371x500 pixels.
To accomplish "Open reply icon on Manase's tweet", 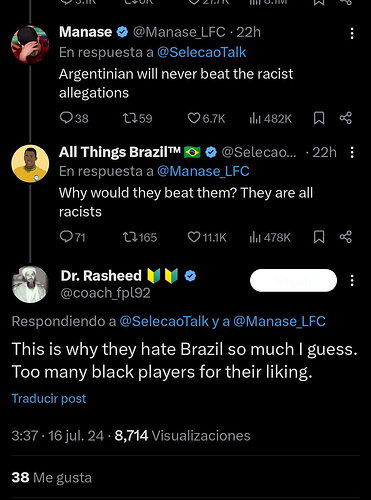I will (66, 118).
